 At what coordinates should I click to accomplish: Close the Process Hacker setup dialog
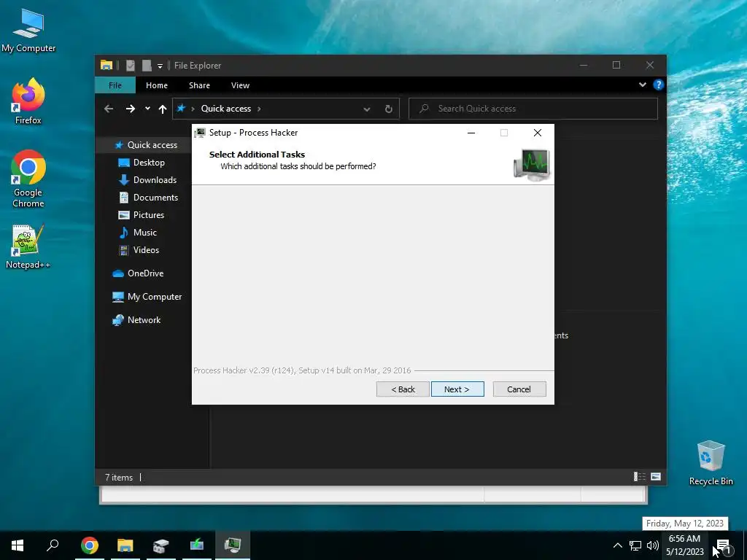click(538, 133)
